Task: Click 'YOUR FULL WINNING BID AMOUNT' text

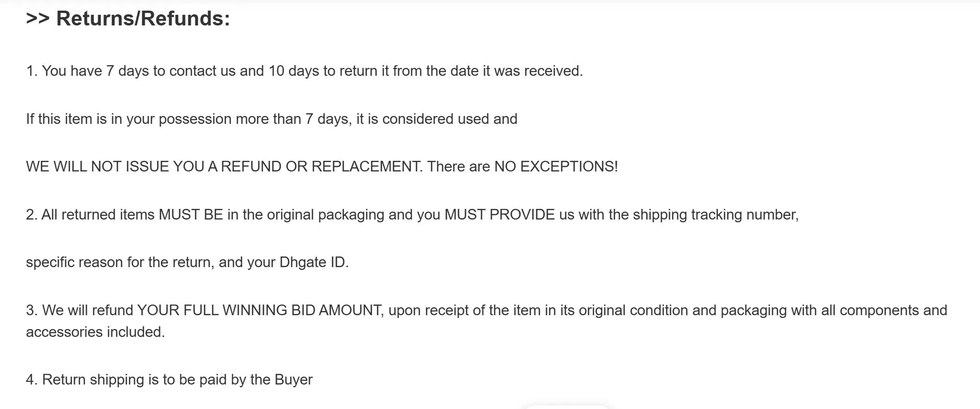Action: point(260,310)
